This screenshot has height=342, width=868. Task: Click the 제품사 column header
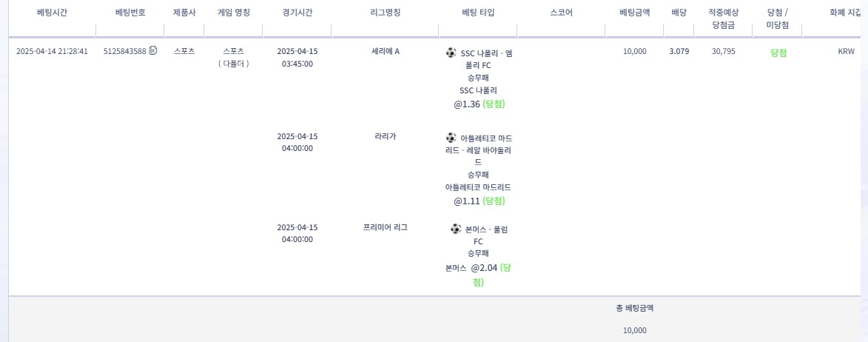coord(184,13)
